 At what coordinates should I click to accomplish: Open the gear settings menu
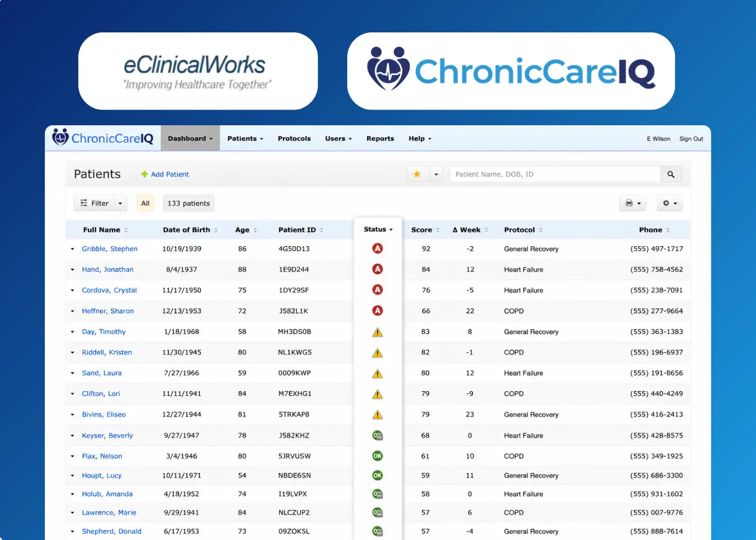point(670,203)
